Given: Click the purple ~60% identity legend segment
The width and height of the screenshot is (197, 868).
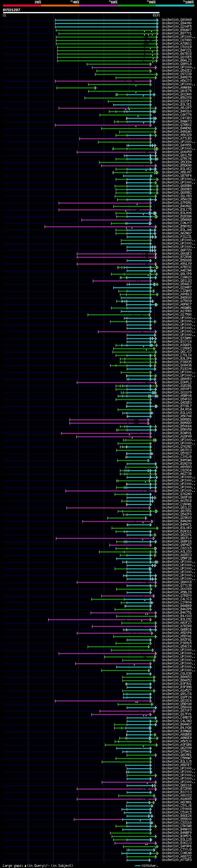Looking at the screenshot, I should click(x=98, y=6).
